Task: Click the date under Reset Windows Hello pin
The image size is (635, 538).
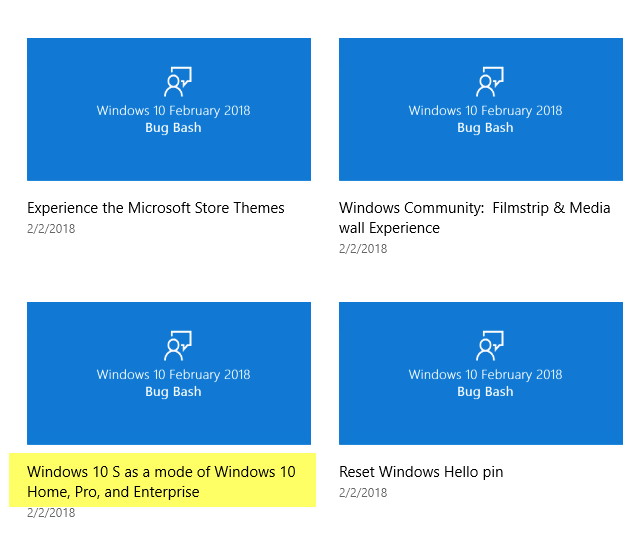Action: (363, 493)
